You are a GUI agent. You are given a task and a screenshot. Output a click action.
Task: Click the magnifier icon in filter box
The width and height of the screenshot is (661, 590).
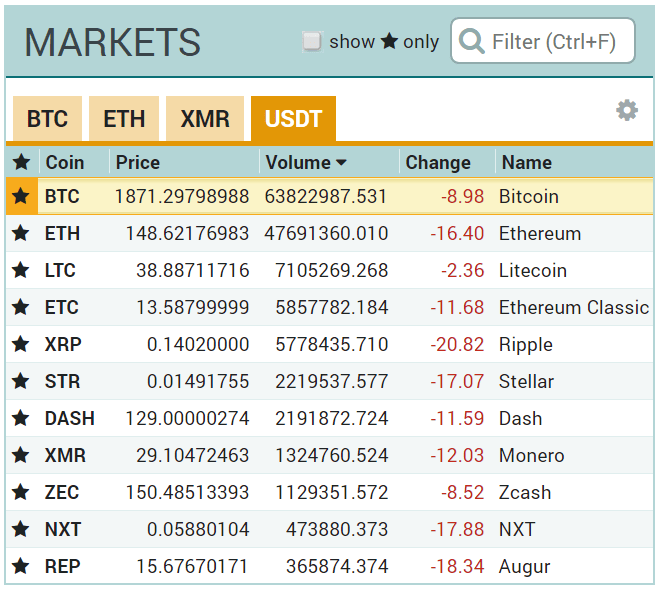click(x=471, y=41)
